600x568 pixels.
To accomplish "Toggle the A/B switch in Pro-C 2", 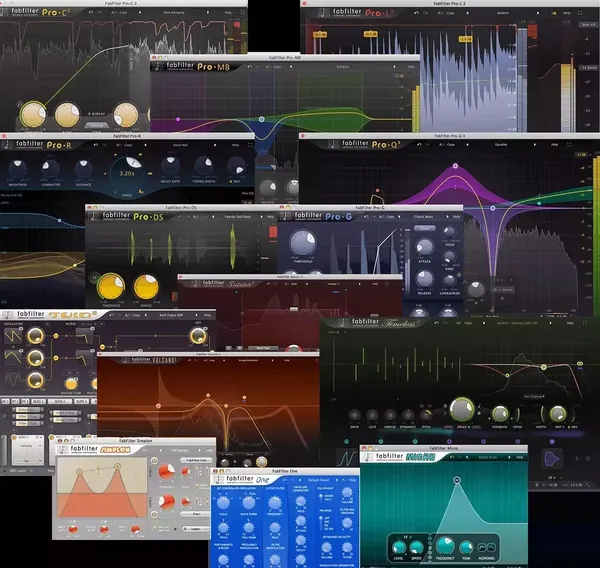I will [113, 13].
